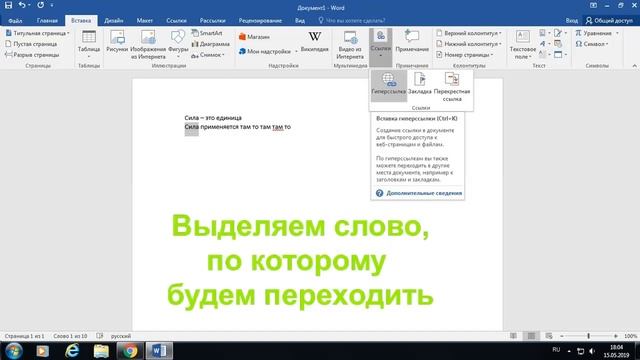The width and height of the screenshot is (640, 360).
Task: Insert a Table
Action: point(89,44)
